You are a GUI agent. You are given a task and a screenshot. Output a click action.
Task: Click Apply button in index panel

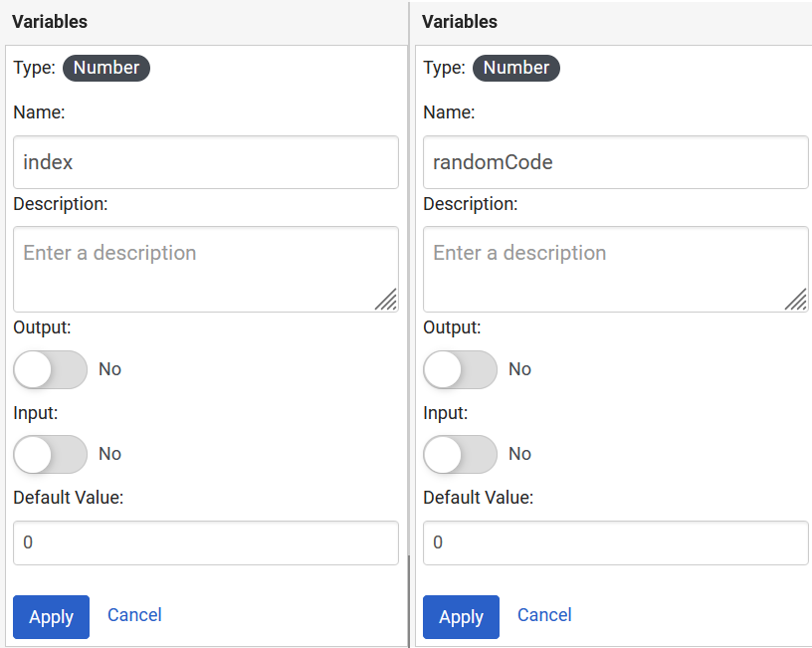[51, 617]
